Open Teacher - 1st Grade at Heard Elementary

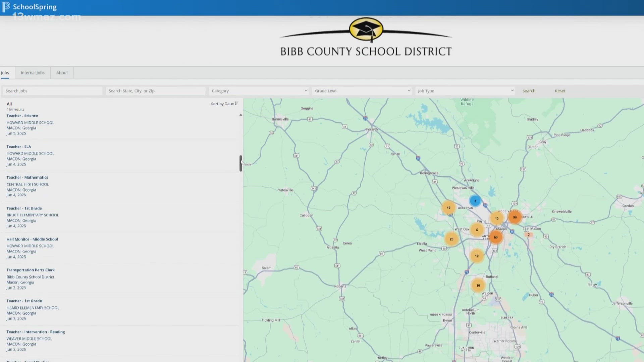[x=24, y=301]
